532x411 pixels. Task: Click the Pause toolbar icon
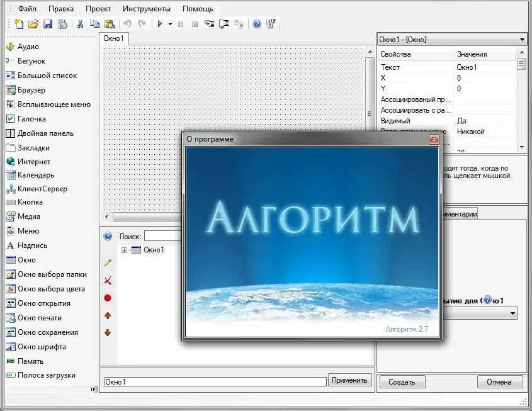[x=181, y=24]
